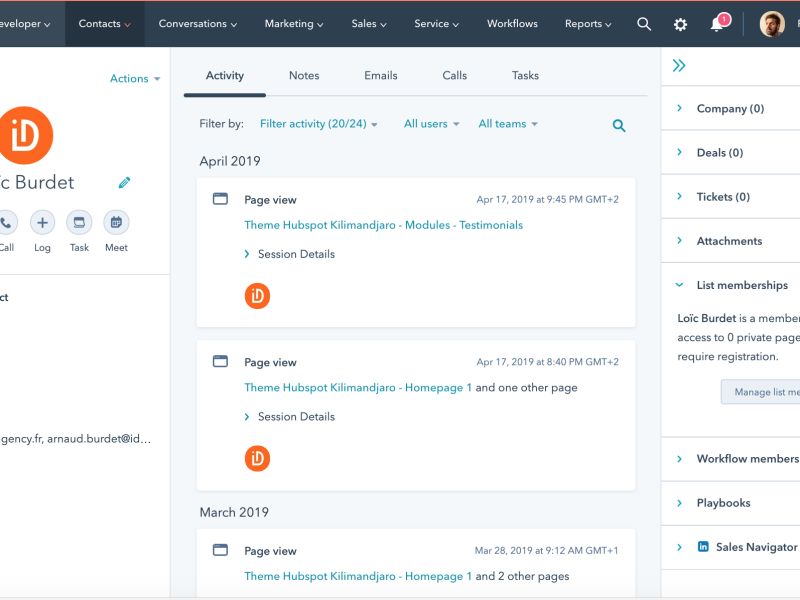Image resolution: width=800 pixels, height=600 pixels.
Task: Click the Meet calendar icon
Action: click(x=116, y=222)
